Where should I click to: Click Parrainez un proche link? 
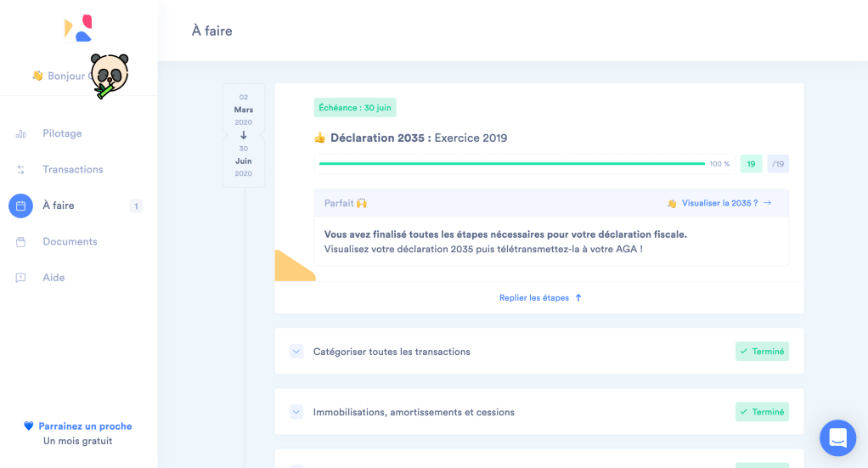tap(85, 426)
